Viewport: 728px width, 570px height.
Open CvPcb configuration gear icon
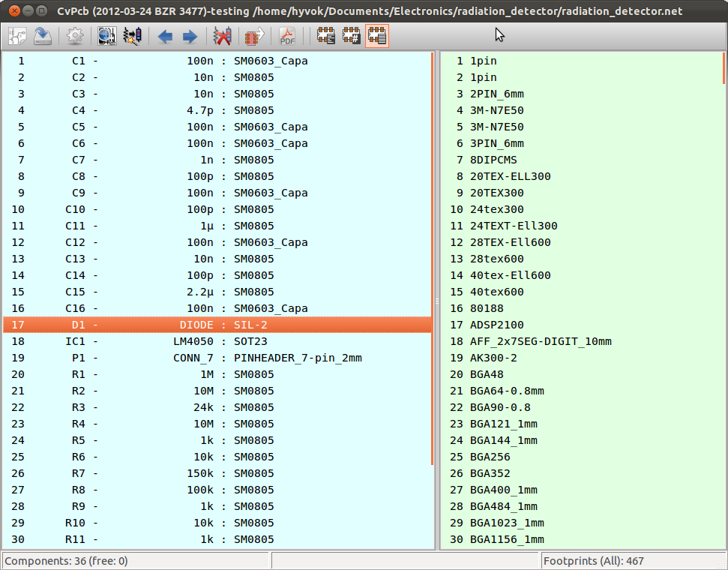click(75, 36)
